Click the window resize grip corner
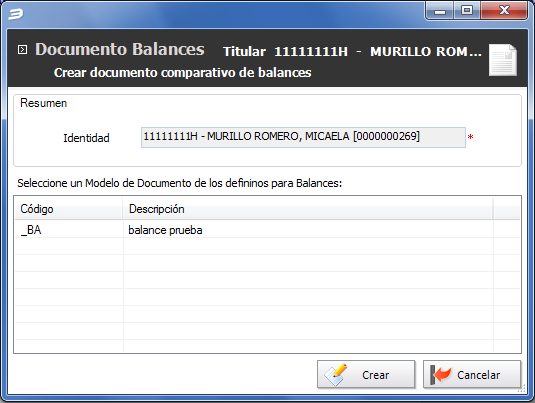This screenshot has height=403, width=535. (521, 389)
